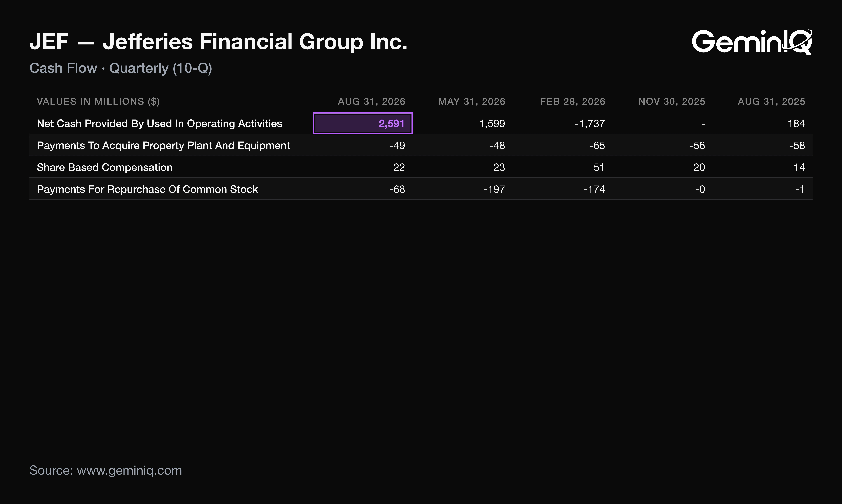Click the -58 property payments value
The width and height of the screenshot is (842, 504).
pyautogui.click(x=797, y=145)
